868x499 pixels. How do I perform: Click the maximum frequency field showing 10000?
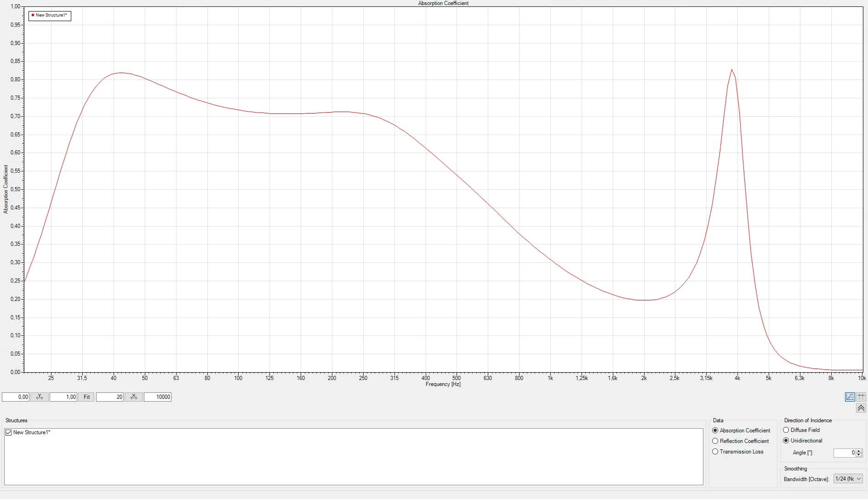(x=158, y=397)
